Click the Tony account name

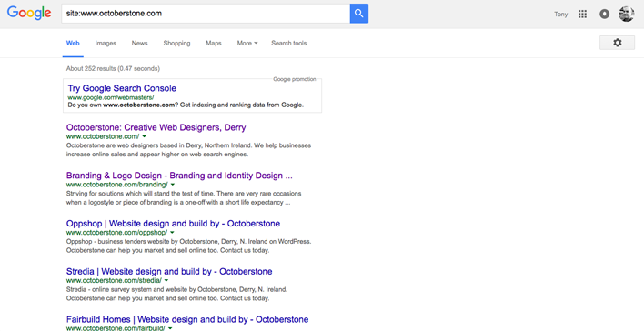560,15
